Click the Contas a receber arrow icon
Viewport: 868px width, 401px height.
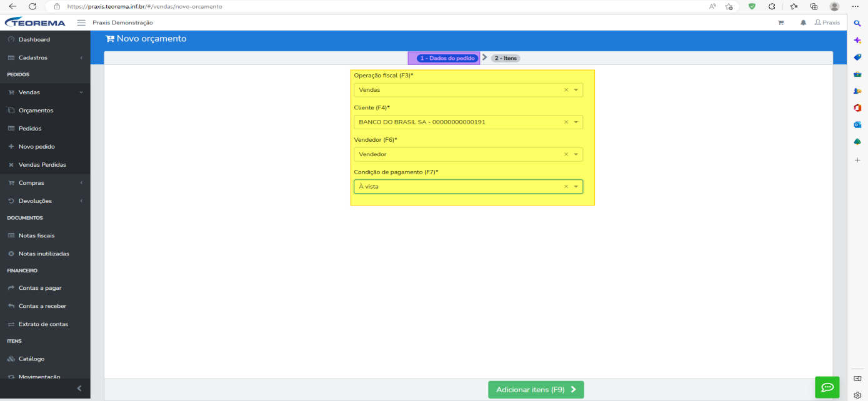tap(11, 306)
